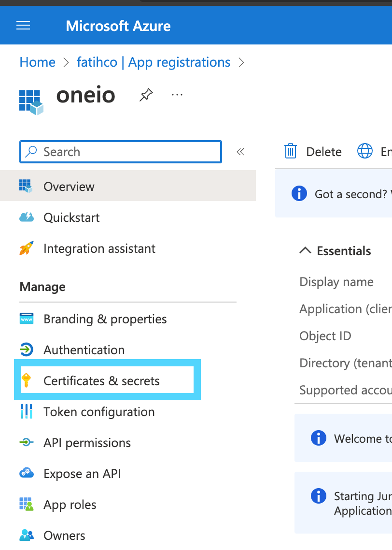Open the Azure portal hamburger menu
Screen dimensions: 392x550
coord(23,25)
